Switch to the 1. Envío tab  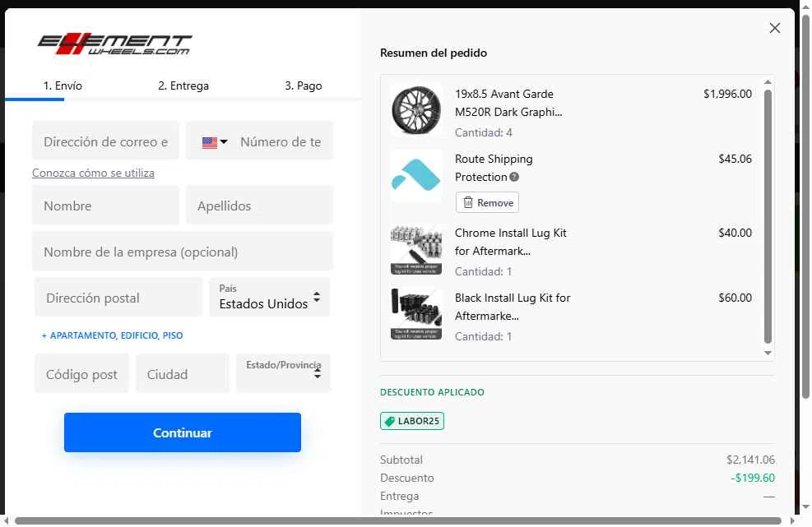click(63, 86)
